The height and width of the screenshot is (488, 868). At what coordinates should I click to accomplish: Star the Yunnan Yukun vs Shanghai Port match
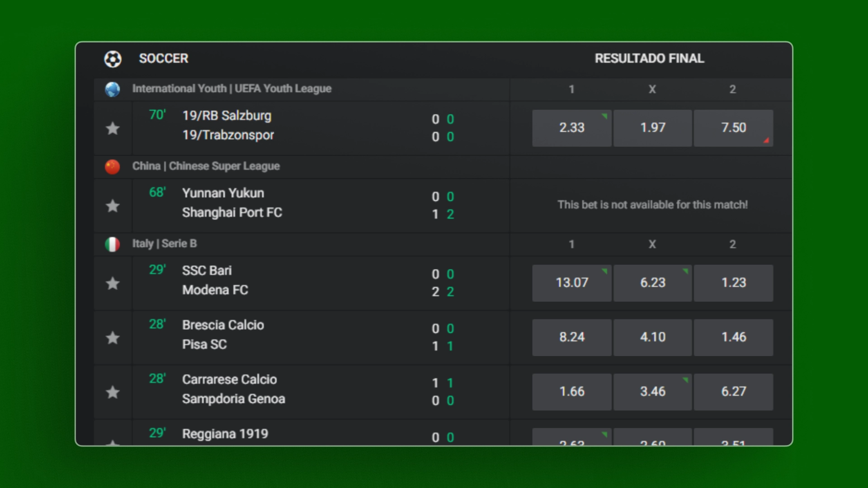pyautogui.click(x=113, y=206)
